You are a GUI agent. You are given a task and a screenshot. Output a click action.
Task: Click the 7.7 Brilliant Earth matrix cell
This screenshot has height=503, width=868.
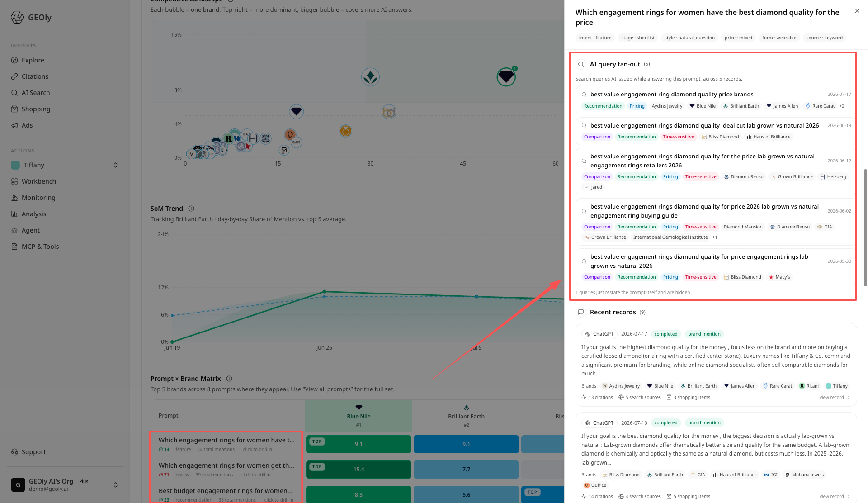[466, 470]
